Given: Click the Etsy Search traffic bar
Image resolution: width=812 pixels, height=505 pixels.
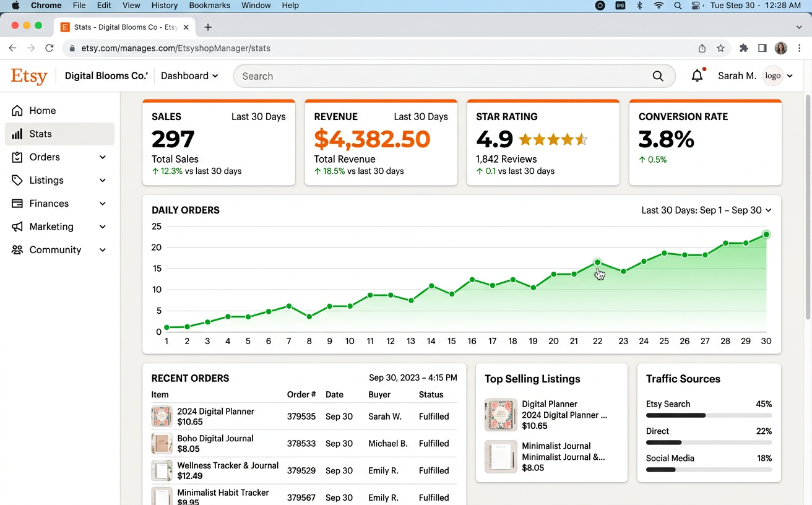Looking at the screenshot, I should coord(709,415).
